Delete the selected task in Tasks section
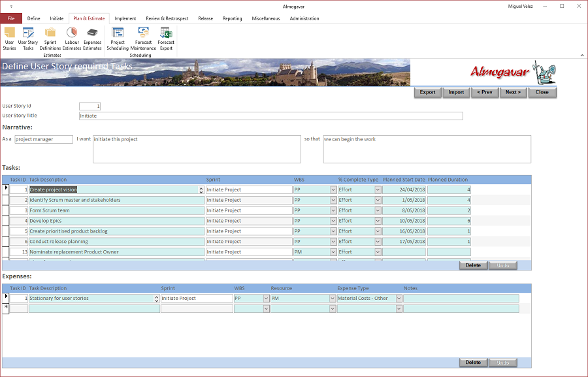This screenshot has height=377, width=588. click(473, 265)
